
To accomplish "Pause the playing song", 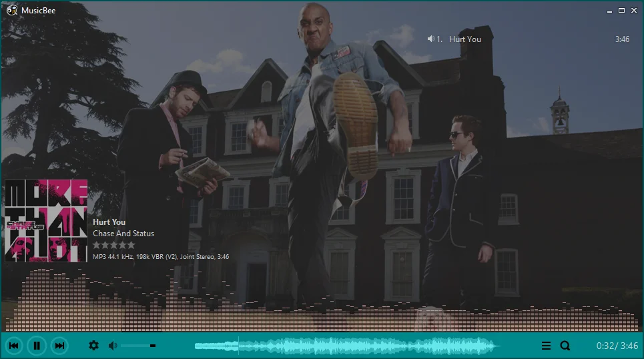I will [x=37, y=346].
